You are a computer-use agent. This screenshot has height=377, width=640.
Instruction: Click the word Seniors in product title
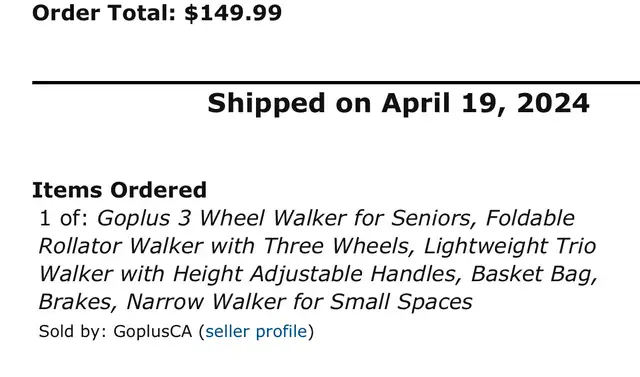click(434, 218)
